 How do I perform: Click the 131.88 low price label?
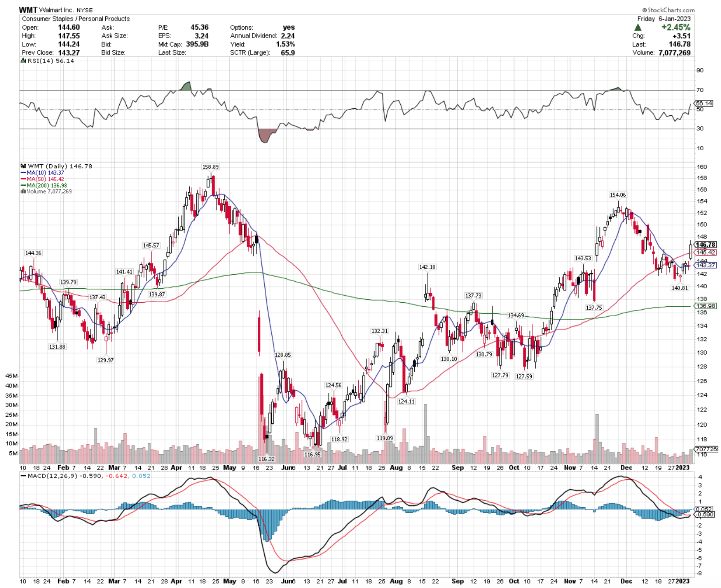pyautogui.click(x=57, y=347)
